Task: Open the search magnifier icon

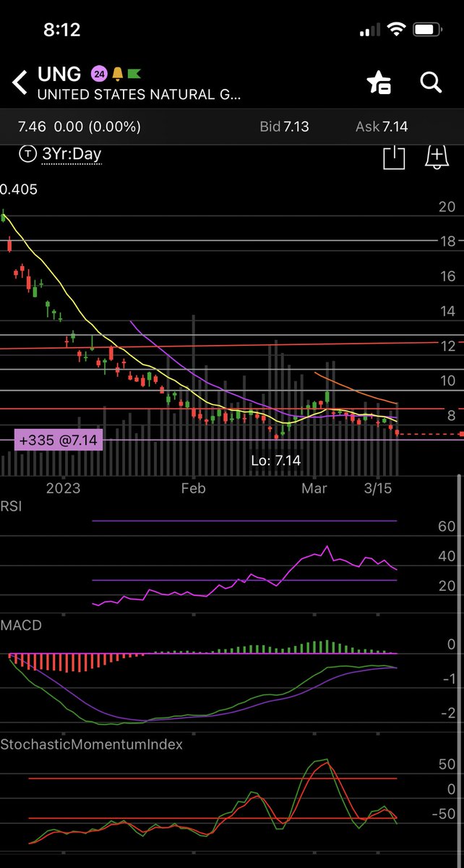Action: coord(431,82)
